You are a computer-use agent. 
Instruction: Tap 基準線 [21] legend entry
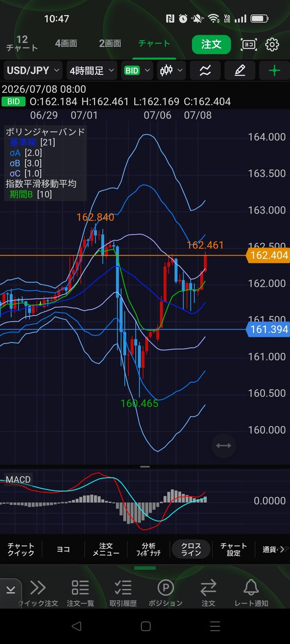click(x=32, y=142)
